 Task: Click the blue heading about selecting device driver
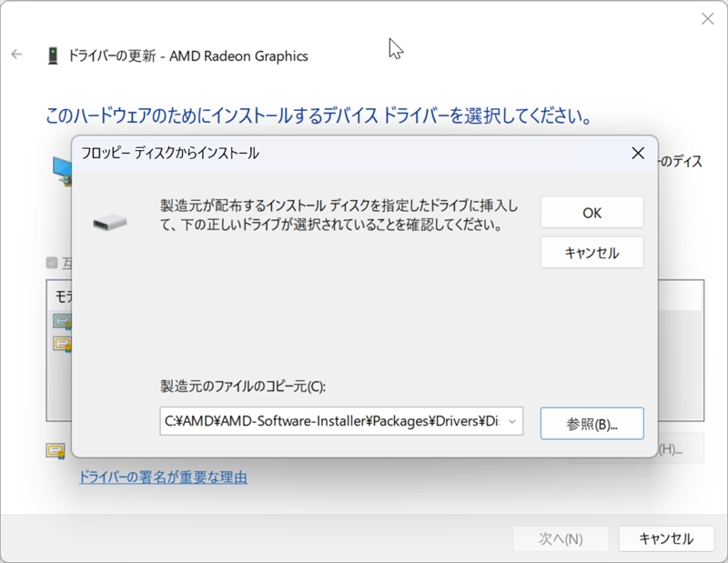(x=319, y=116)
